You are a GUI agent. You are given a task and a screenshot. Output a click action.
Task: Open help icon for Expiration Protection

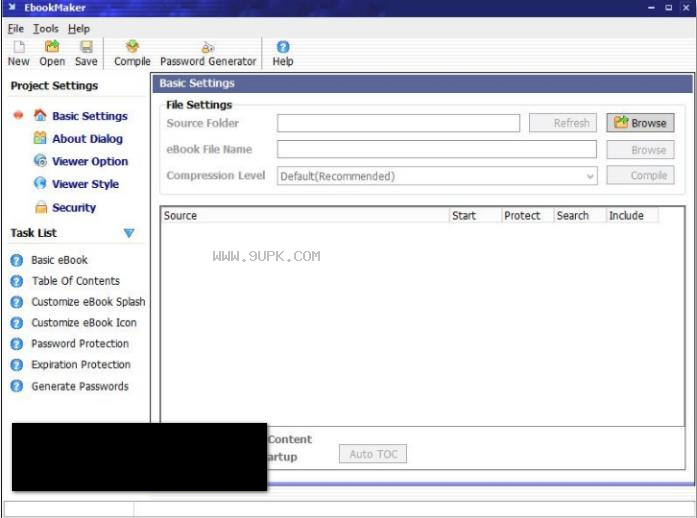pyautogui.click(x=17, y=365)
